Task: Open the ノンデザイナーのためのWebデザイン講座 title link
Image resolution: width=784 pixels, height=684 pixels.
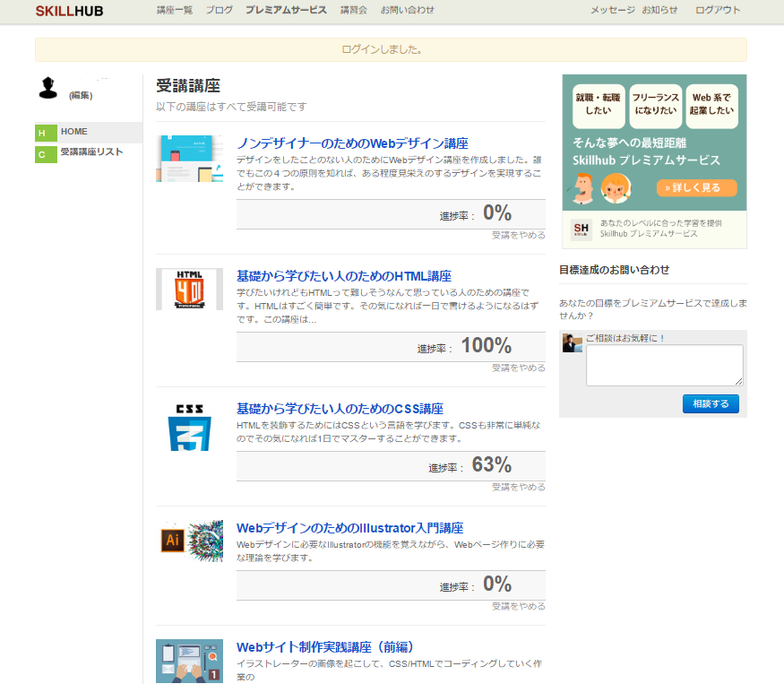Action: point(352,143)
